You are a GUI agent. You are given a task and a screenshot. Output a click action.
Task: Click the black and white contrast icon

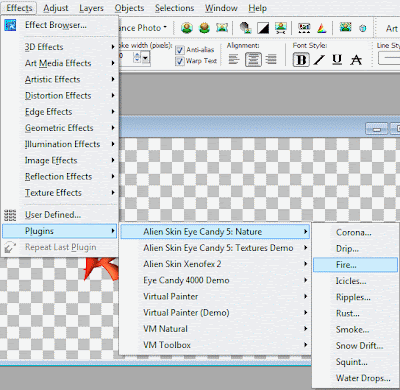coord(263,28)
